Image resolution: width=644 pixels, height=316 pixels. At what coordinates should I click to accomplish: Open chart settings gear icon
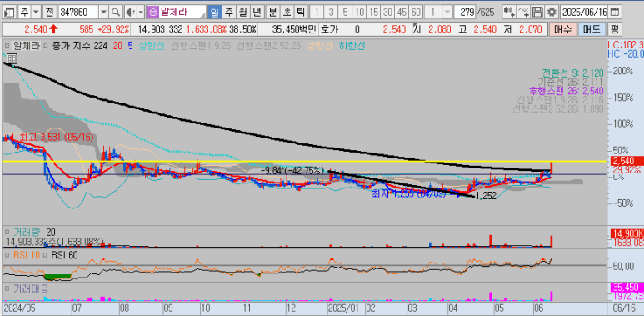tap(552, 12)
